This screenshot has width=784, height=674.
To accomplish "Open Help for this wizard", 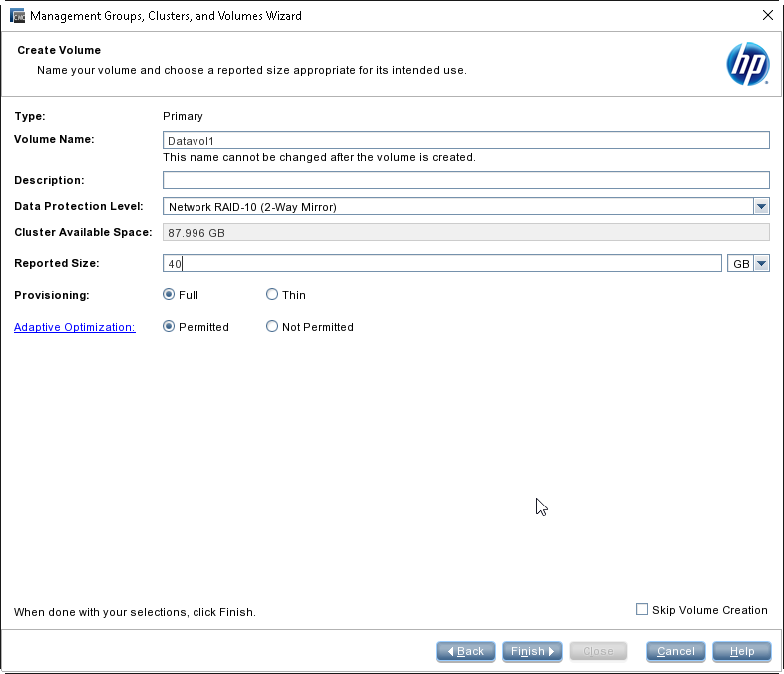I will click(742, 651).
